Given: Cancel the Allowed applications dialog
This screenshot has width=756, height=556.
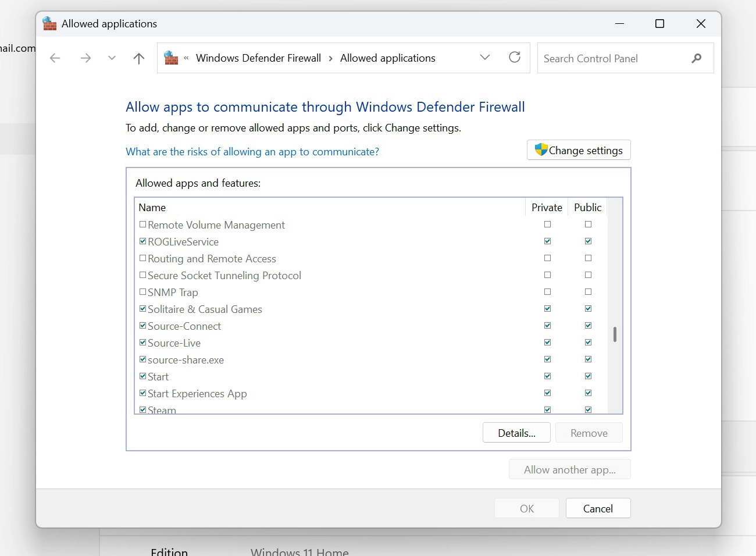Looking at the screenshot, I should (x=598, y=508).
